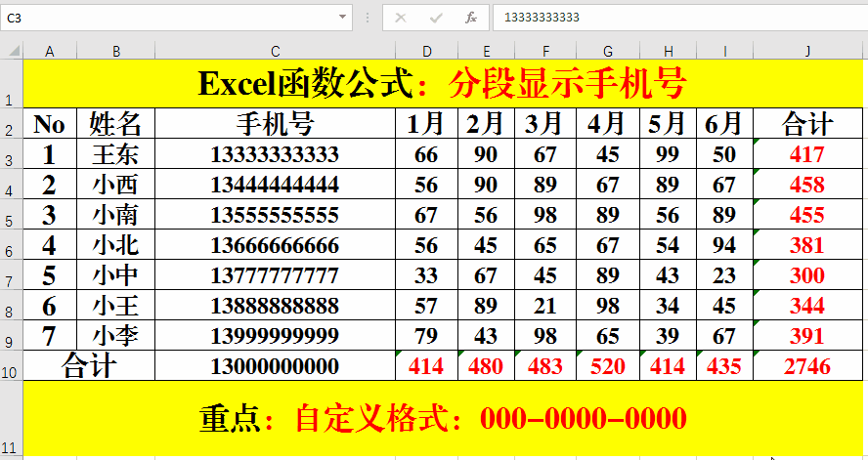Select column J header
Viewport: 868px width, 460px height.
(x=808, y=52)
